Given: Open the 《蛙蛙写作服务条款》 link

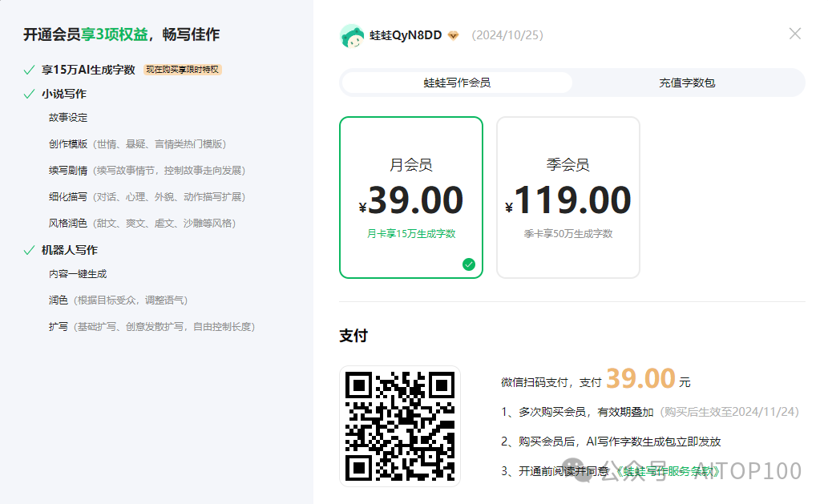Looking at the screenshot, I should [668, 471].
